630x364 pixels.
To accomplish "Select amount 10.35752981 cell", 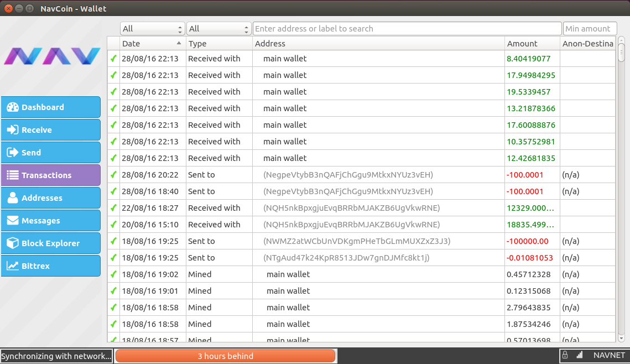I will pyautogui.click(x=532, y=142).
